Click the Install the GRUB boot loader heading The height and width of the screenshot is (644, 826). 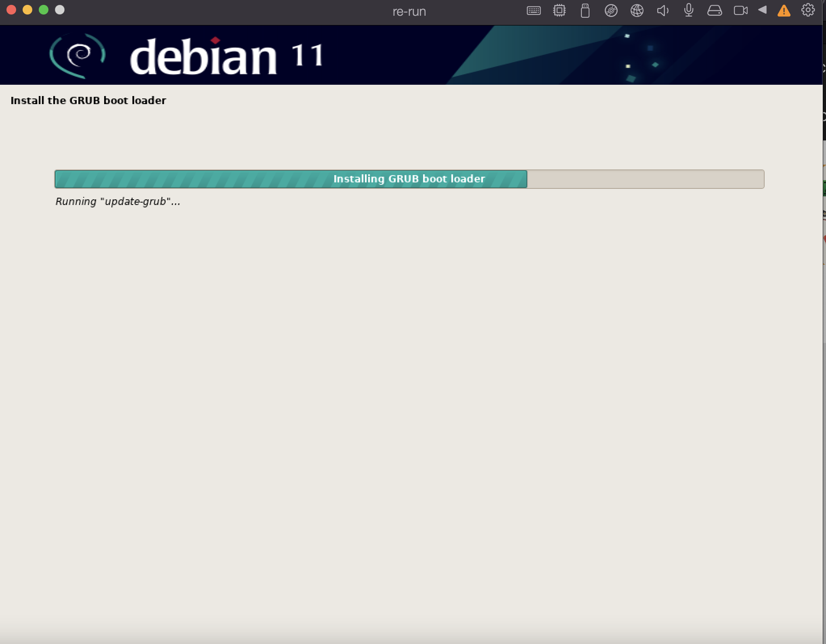tap(88, 100)
